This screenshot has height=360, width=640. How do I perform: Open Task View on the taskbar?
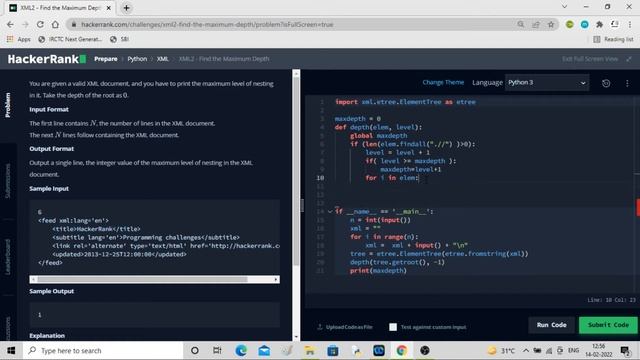coord(217,351)
